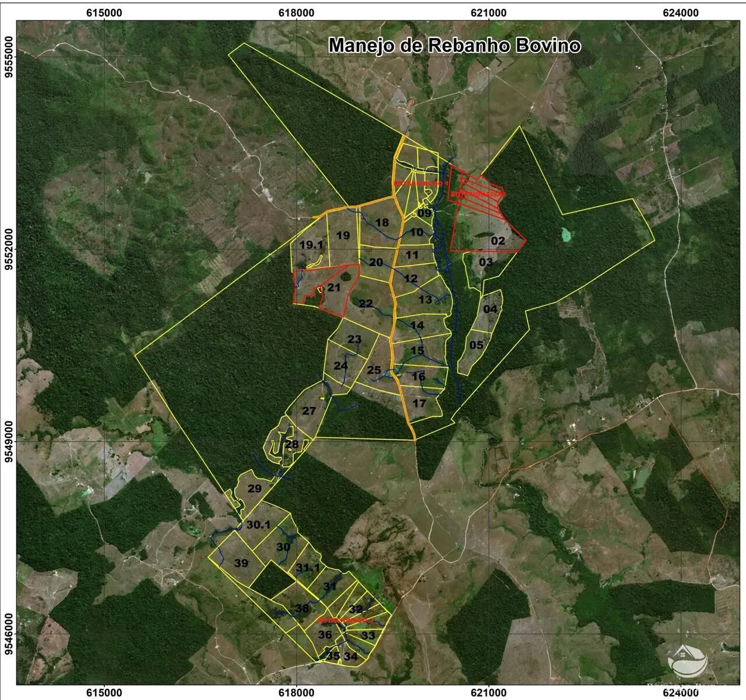
Task: Select the 9552000 northing axis label
Action: tap(9, 249)
